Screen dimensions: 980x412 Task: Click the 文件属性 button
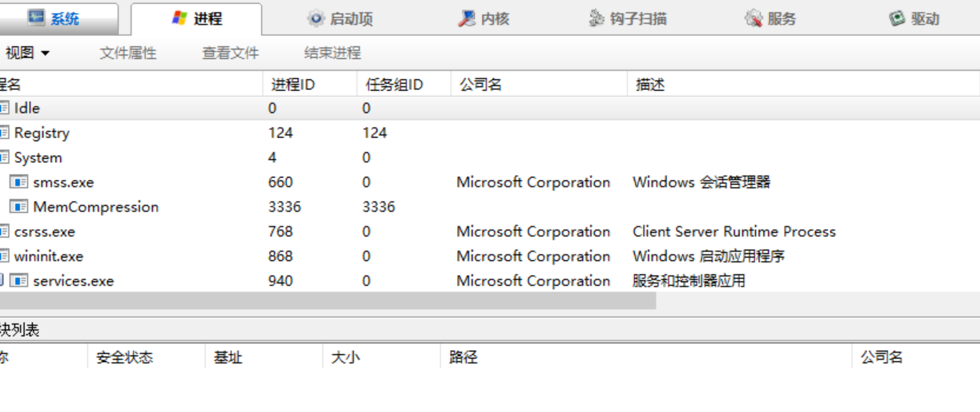click(x=128, y=53)
